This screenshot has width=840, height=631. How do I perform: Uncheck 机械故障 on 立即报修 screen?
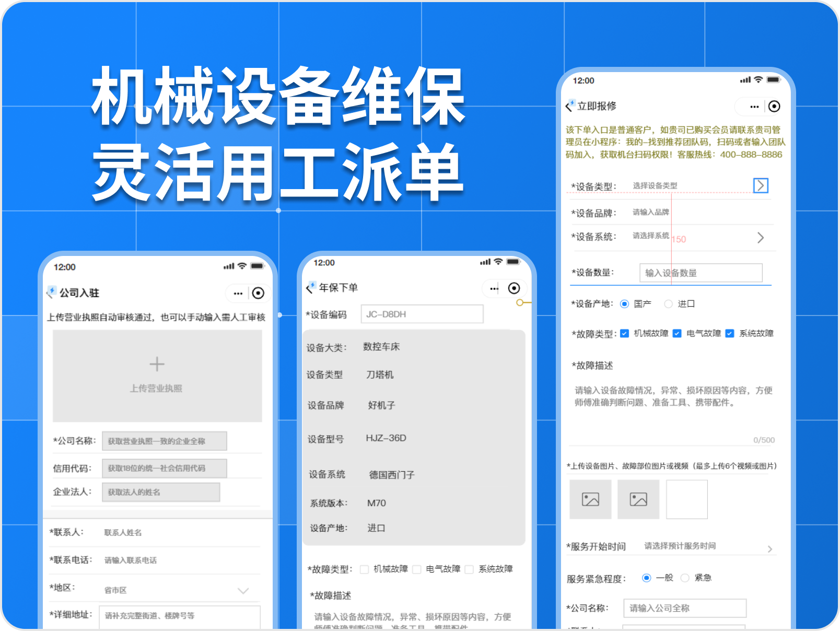tap(624, 333)
